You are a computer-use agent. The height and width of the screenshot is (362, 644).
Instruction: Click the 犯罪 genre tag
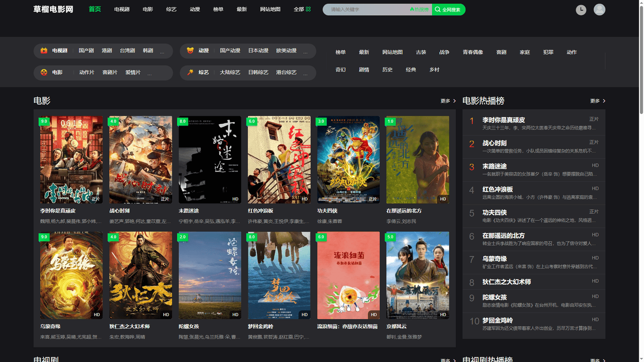pos(548,52)
